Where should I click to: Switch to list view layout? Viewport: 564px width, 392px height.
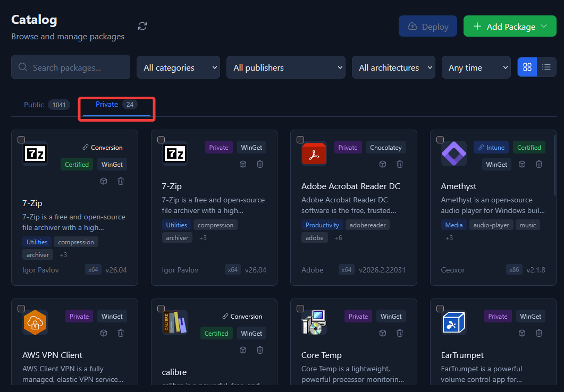[x=546, y=67]
